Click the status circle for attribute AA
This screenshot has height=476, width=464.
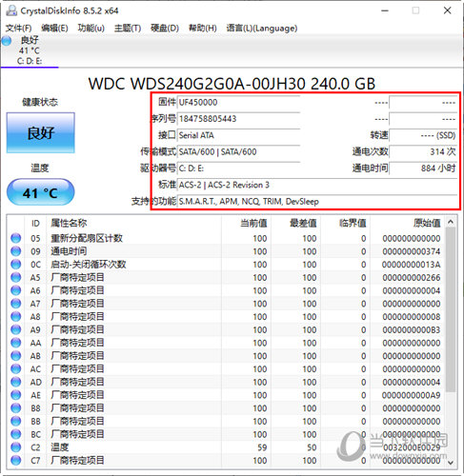16,343
